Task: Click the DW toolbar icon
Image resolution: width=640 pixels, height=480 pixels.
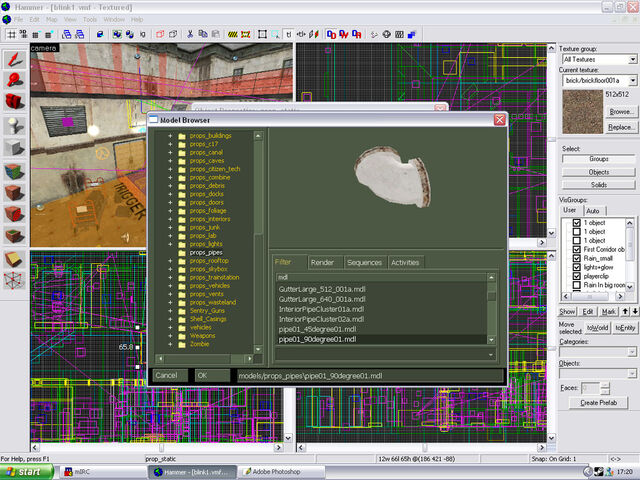Action: (x=344, y=34)
